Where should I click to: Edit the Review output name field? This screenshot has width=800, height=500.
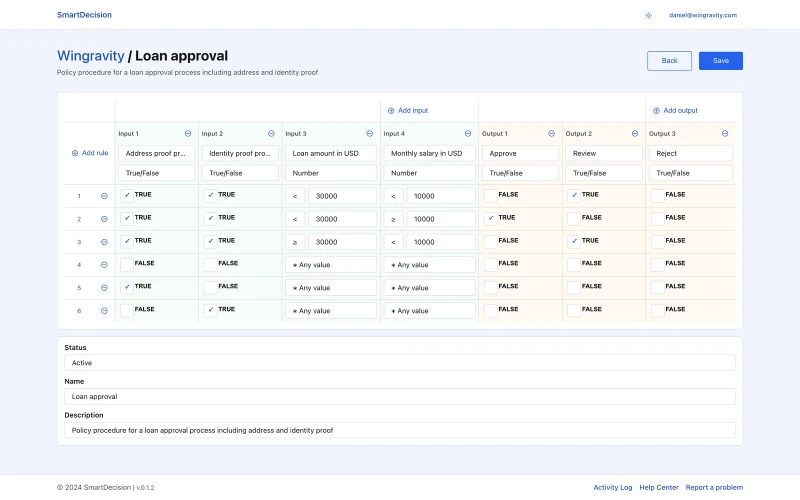point(604,153)
